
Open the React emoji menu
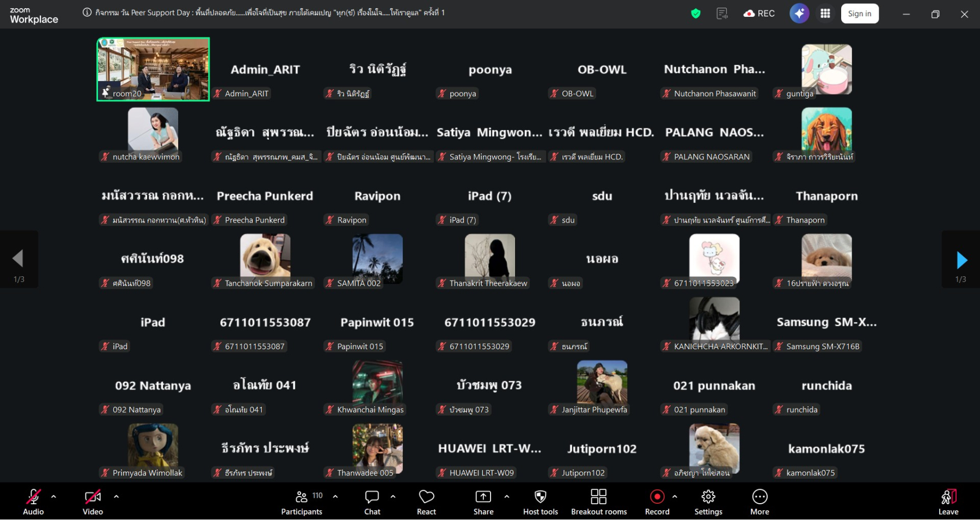click(x=426, y=502)
